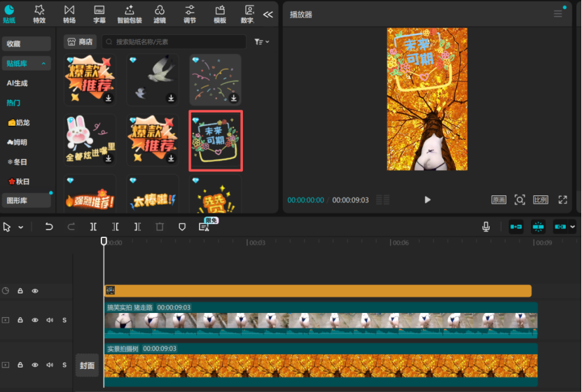Focus the sticker search input field

pos(179,42)
